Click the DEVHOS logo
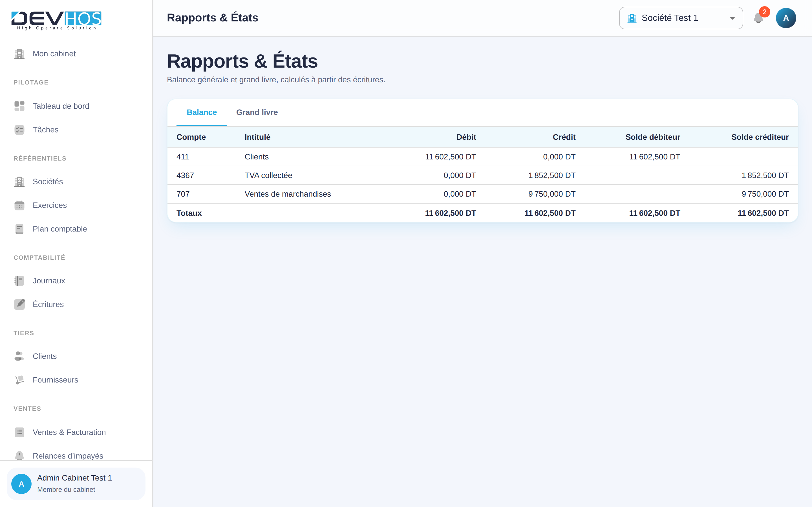Image resolution: width=812 pixels, height=507 pixels. [x=56, y=20]
